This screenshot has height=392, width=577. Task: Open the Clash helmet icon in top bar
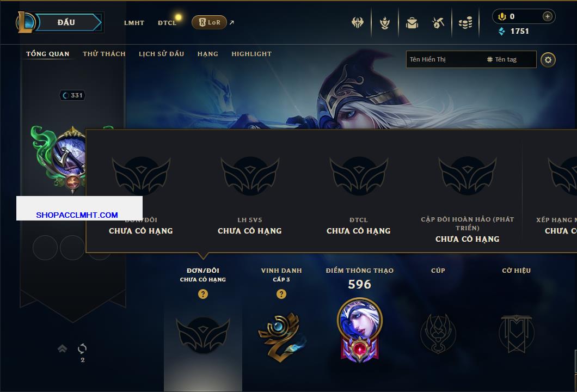tap(357, 22)
